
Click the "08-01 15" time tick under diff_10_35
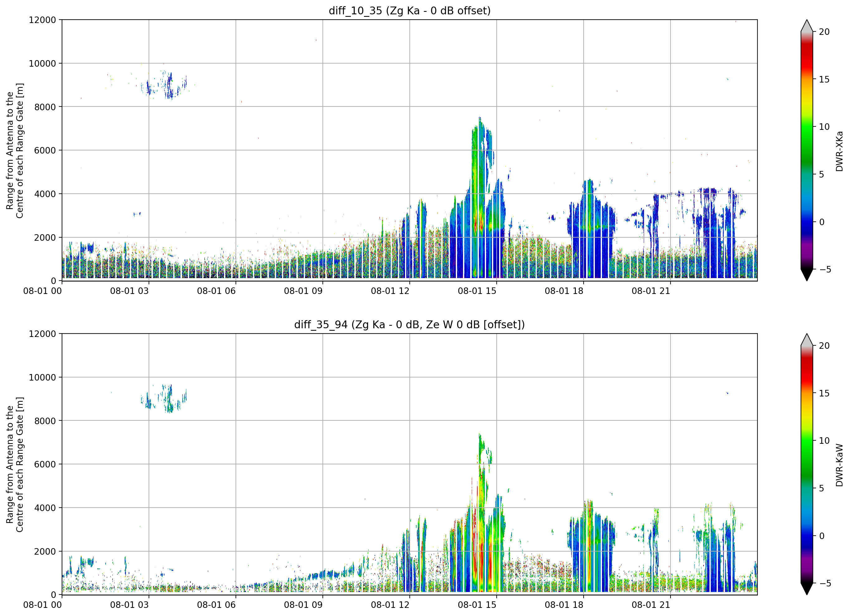click(x=477, y=291)
